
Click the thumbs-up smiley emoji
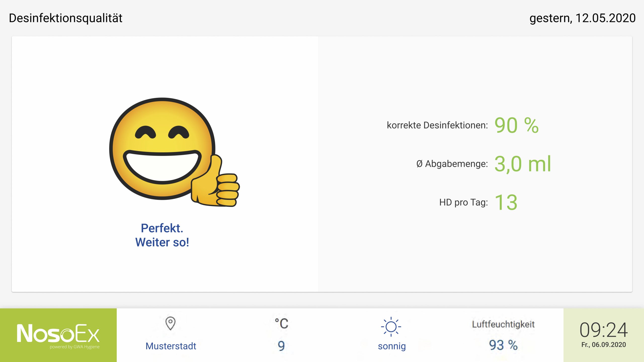point(174,152)
